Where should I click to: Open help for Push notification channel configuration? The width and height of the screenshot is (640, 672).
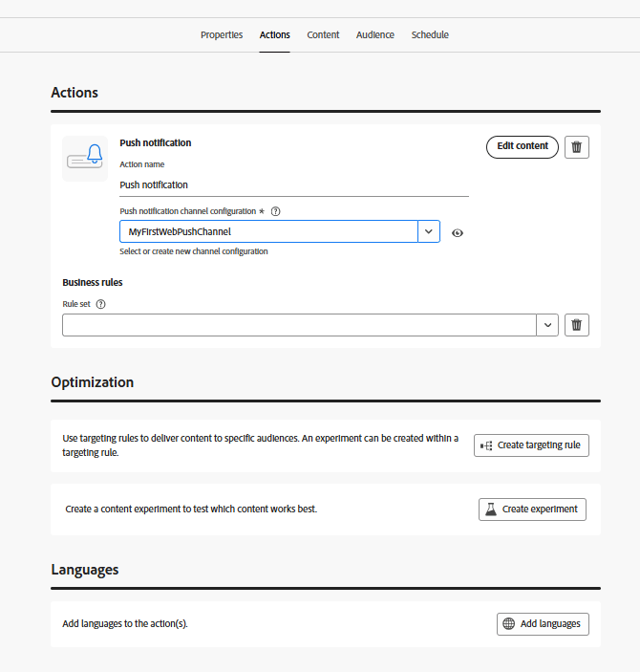pos(276,211)
